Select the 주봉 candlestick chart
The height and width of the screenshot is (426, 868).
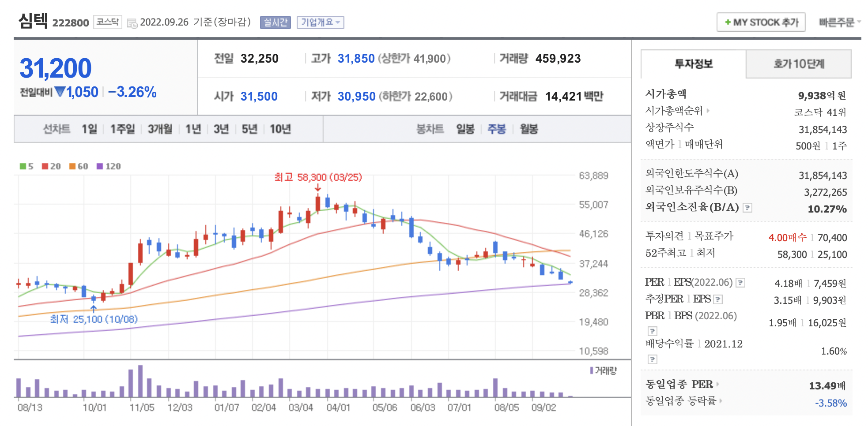coord(497,129)
